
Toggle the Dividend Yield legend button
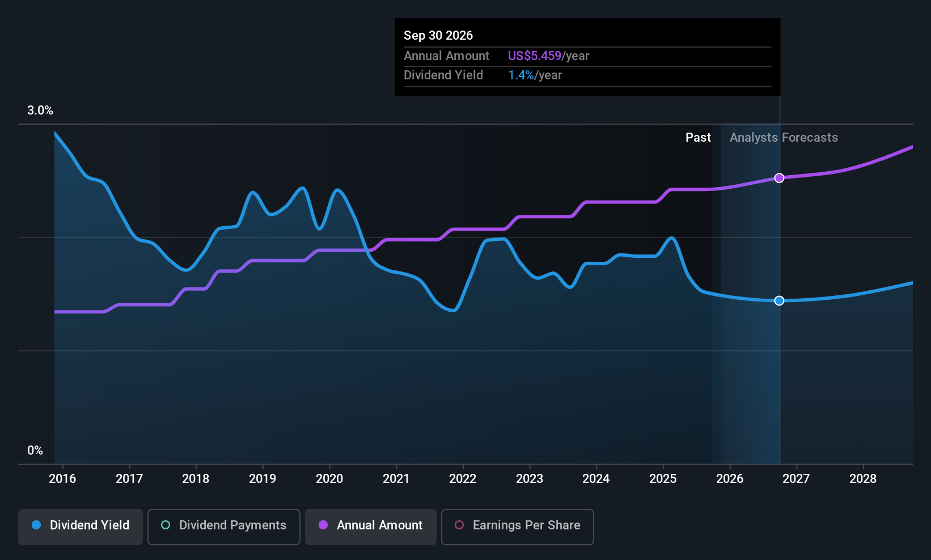click(81, 526)
